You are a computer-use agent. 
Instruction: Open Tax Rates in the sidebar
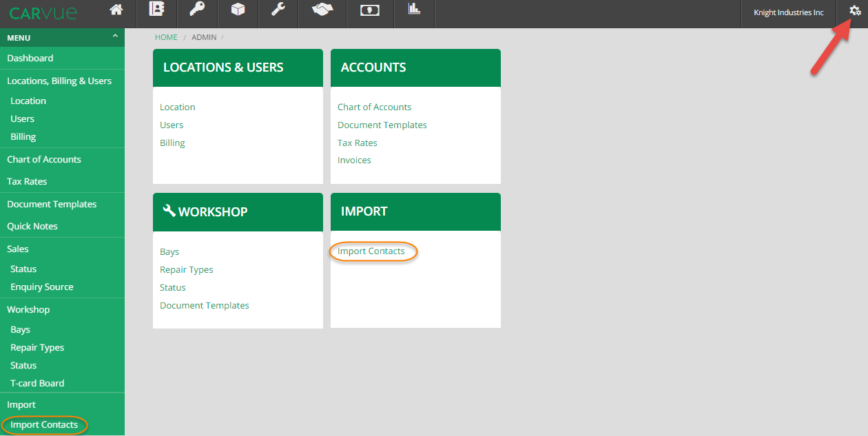click(27, 181)
